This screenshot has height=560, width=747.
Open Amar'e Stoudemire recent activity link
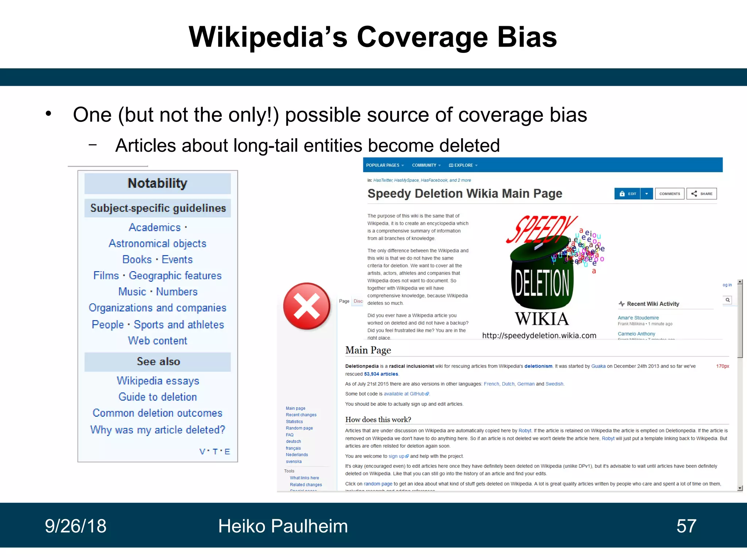(638, 318)
